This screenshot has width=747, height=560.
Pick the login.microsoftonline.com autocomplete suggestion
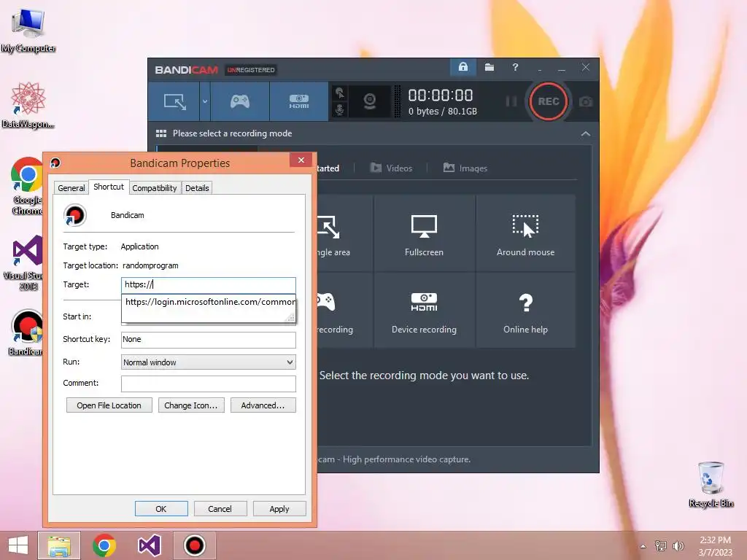point(209,302)
